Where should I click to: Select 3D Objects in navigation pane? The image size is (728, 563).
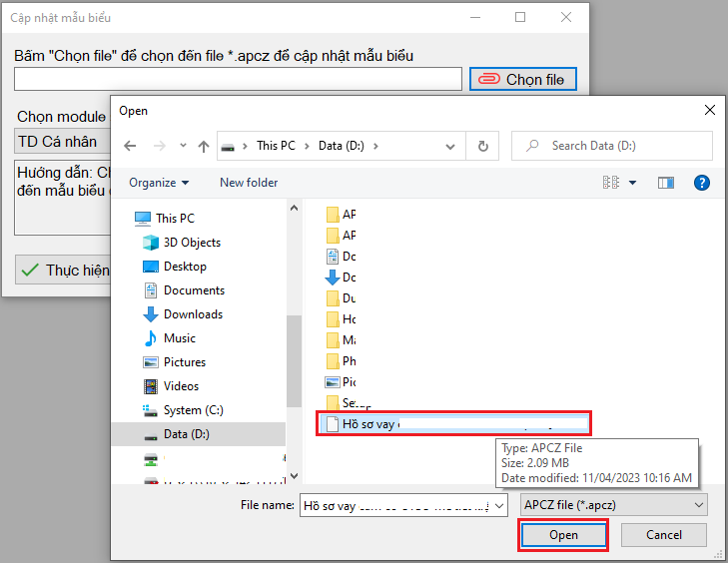pos(192,243)
